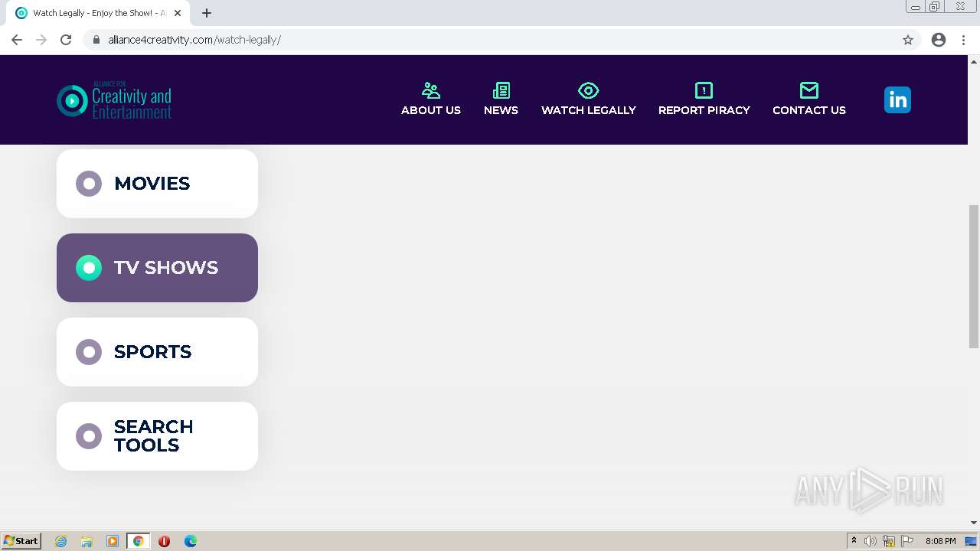980x551 pixels.
Task: Click the MOVIES category label
Action: (152, 184)
